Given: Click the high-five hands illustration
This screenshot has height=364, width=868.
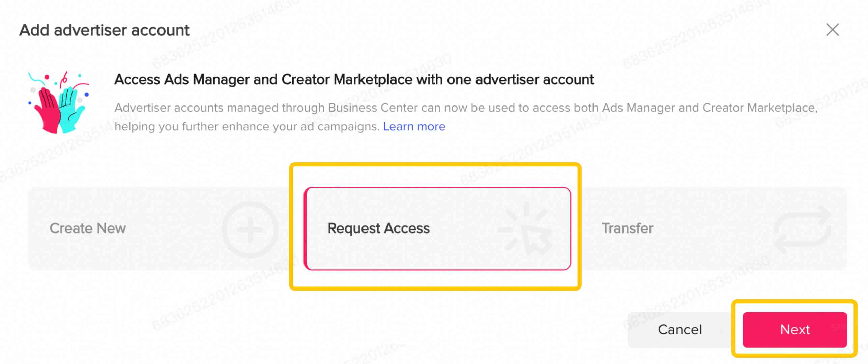Looking at the screenshot, I should [x=59, y=103].
